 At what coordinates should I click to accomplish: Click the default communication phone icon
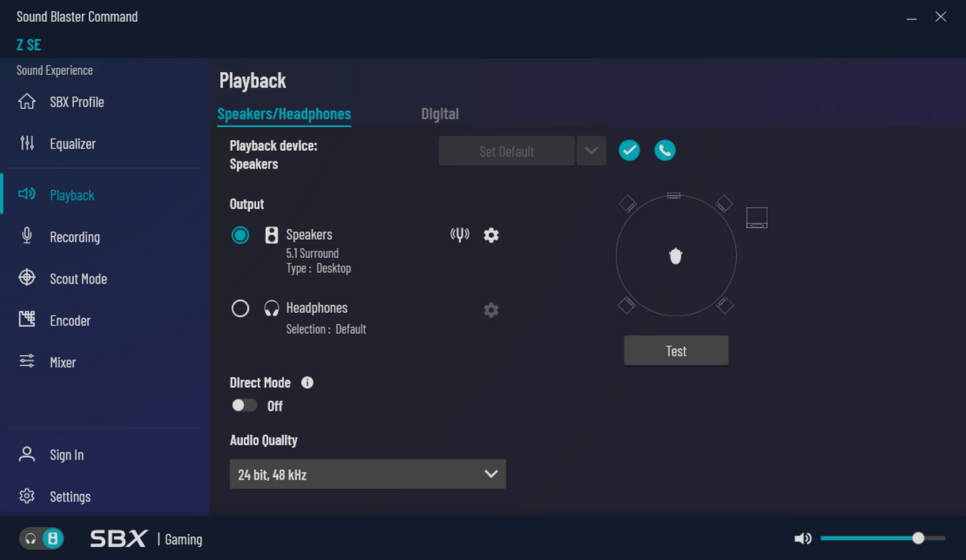coord(665,151)
